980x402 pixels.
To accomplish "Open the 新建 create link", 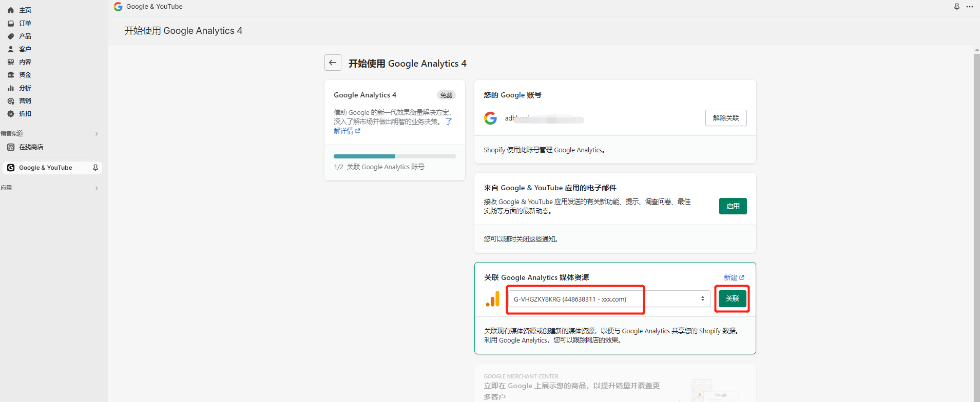I will (x=734, y=277).
